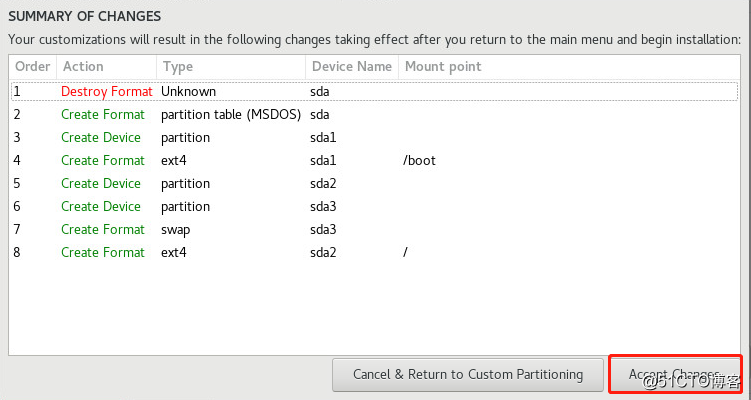This screenshot has height=400, width=751.
Task: Click Create Format in row 2
Action: point(102,114)
